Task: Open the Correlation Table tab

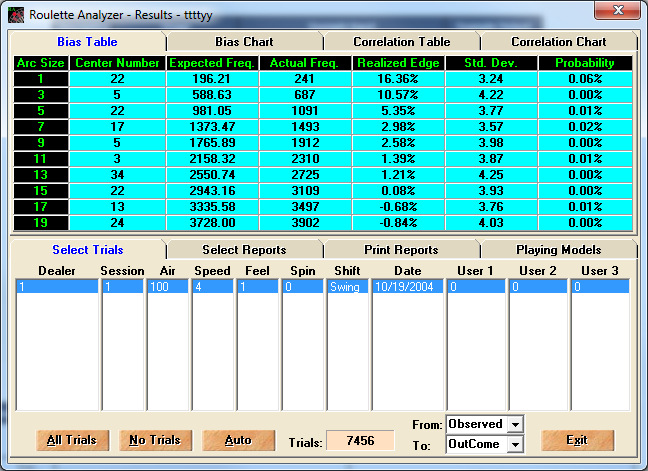Action: [401, 42]
